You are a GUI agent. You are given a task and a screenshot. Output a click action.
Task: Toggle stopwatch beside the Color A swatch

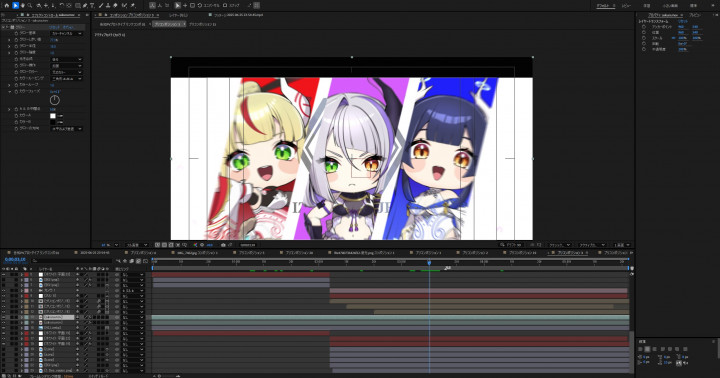(x=17, y=116)
